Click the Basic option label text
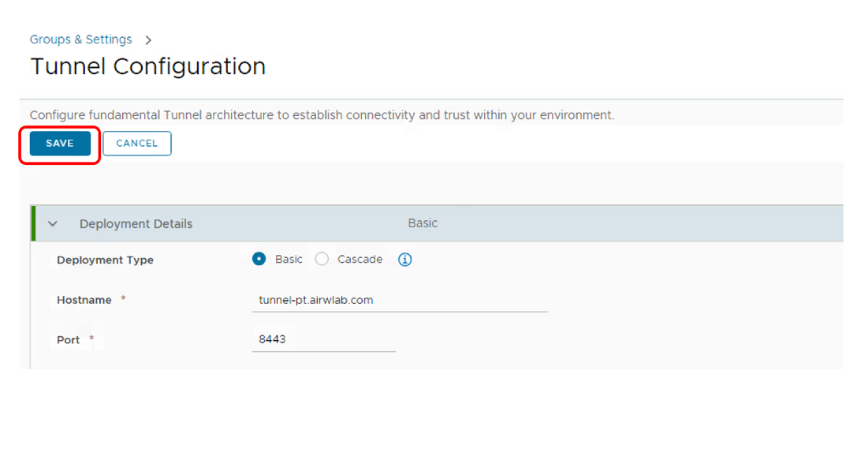This screenshot has width=868, height=468. click(289, 260)
